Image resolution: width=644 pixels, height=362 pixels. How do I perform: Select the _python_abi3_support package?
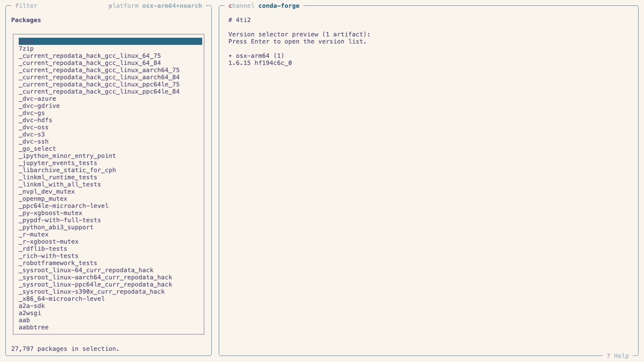tap(56, 227)
